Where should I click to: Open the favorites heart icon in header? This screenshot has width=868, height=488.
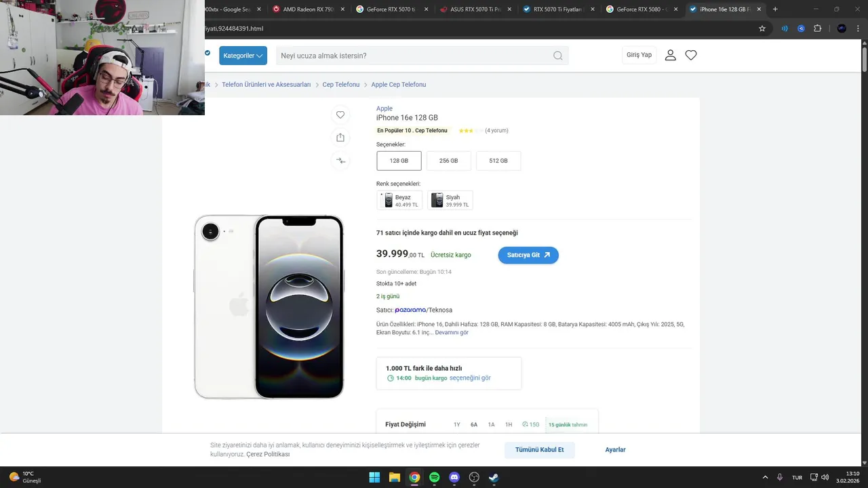coord(691,55)
